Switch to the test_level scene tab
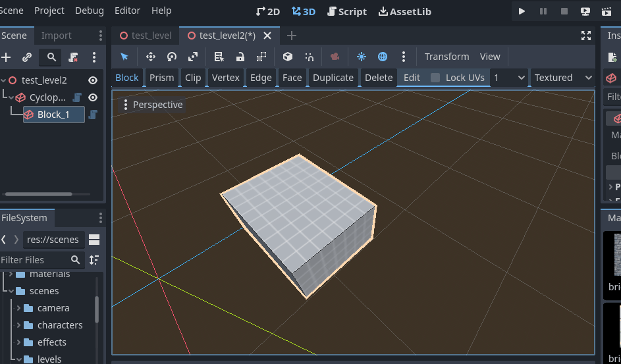 click(146, 36)
